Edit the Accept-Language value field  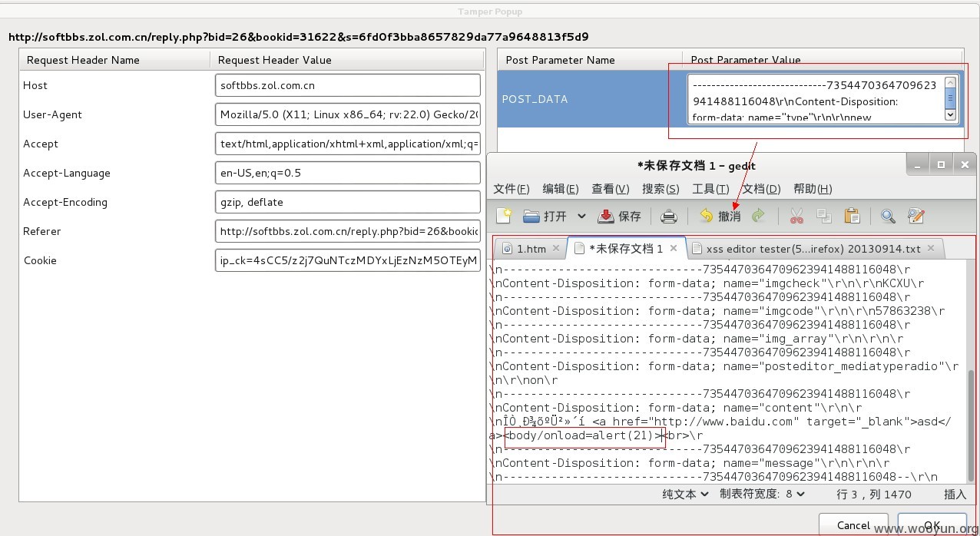point(348,173)
